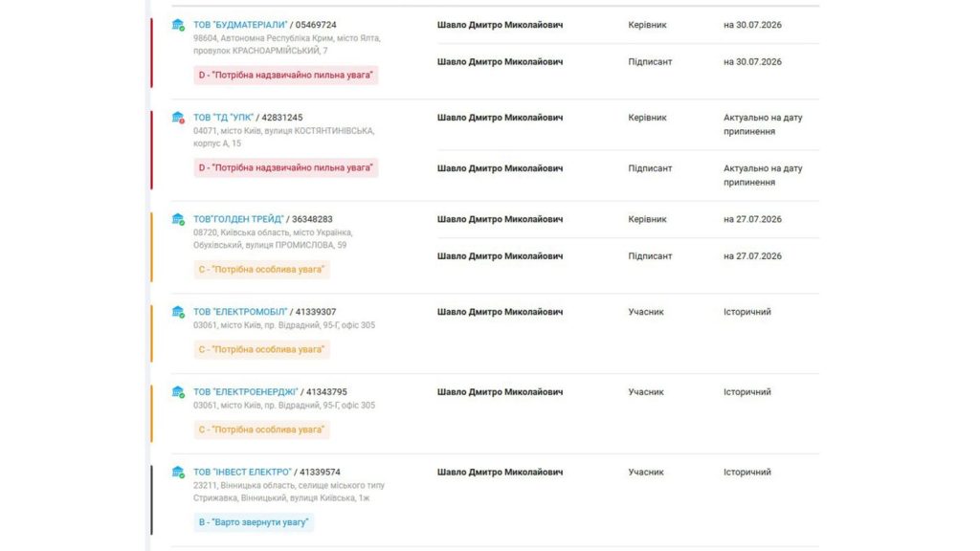
Task: Click the company icon beside ТОВ"ГОЛДЕН ТРЕЙД"
Action: click(x=178, y=219)
